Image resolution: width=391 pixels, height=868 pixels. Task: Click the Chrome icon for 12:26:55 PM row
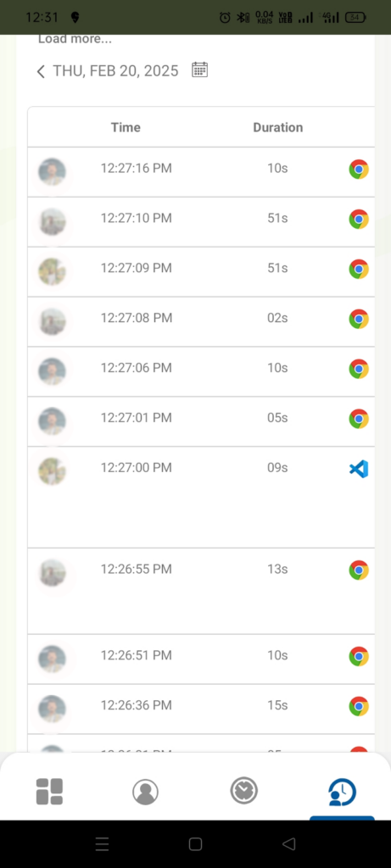(359, 570)
